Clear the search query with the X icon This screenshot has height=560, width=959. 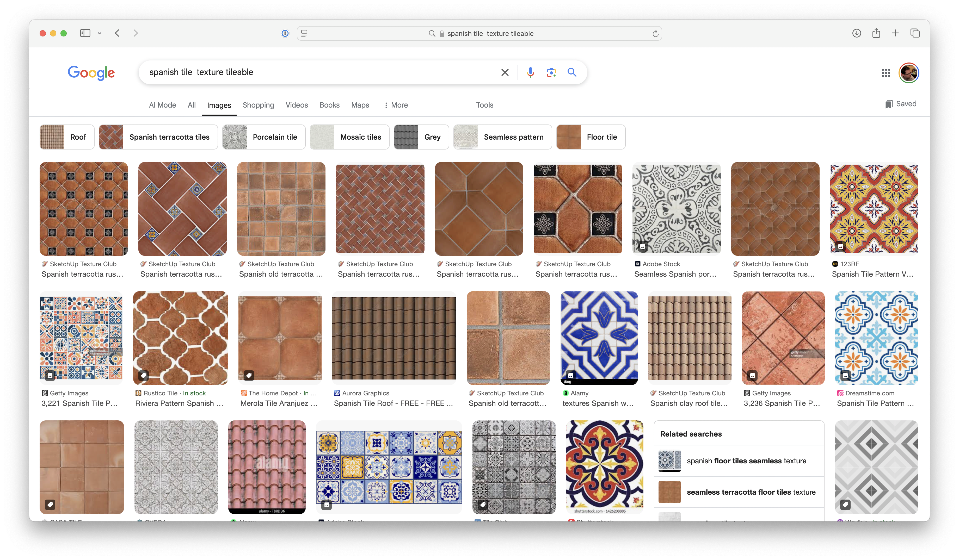coord(505,72)
